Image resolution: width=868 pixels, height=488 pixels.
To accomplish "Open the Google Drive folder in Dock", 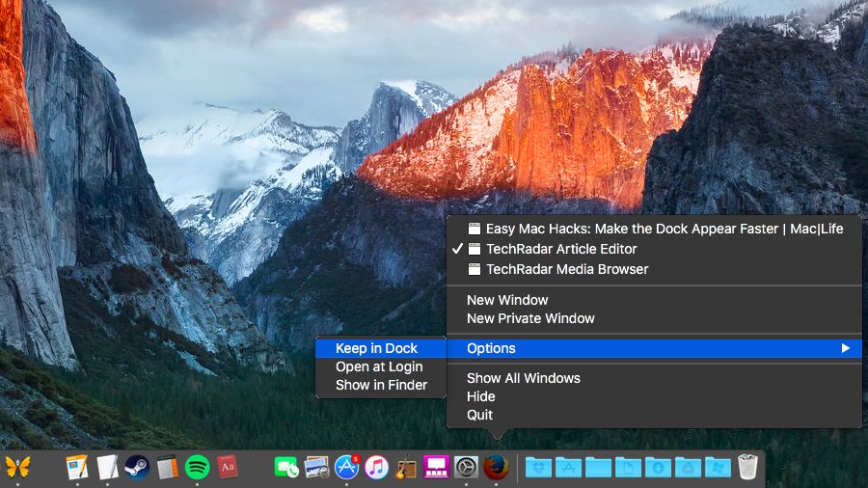I will point(688,468).
